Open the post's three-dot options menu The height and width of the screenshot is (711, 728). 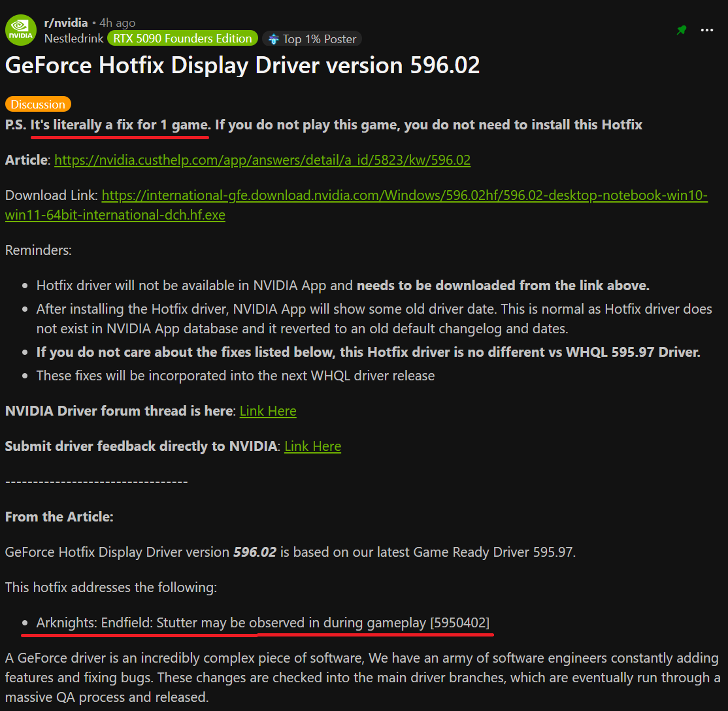706,30
